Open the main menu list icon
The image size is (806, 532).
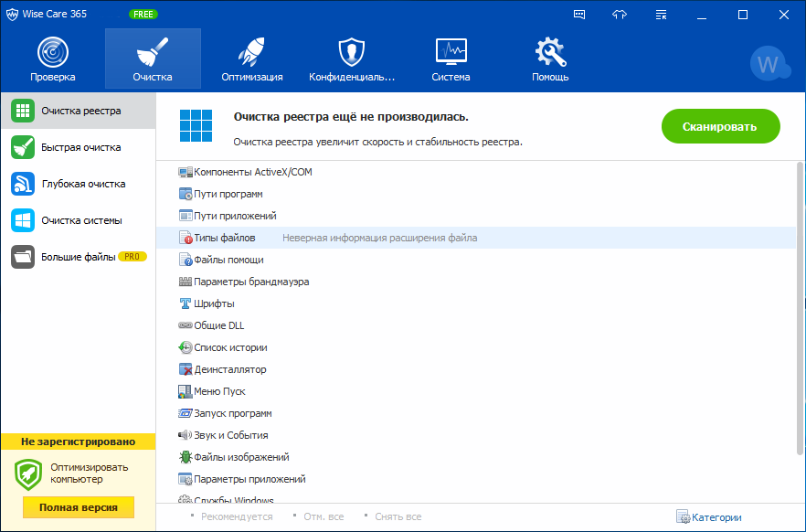tap(661, 15)
